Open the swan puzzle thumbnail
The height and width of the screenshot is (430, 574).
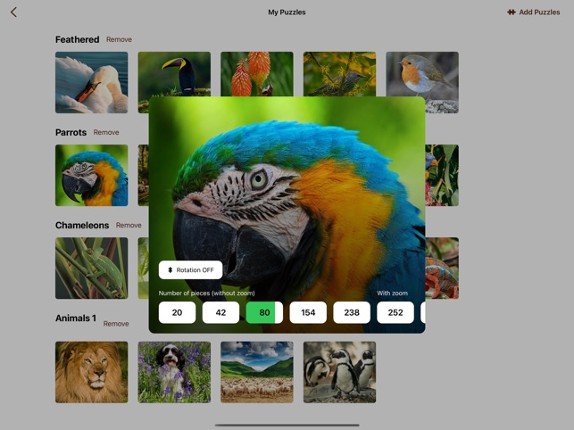92,82
